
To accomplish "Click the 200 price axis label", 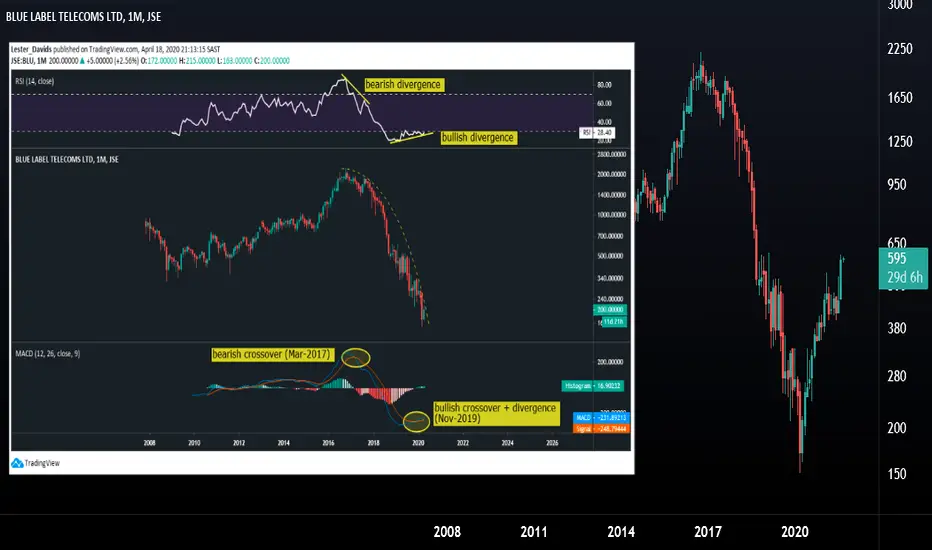I will pyautogui.click(x=896, y=428).
